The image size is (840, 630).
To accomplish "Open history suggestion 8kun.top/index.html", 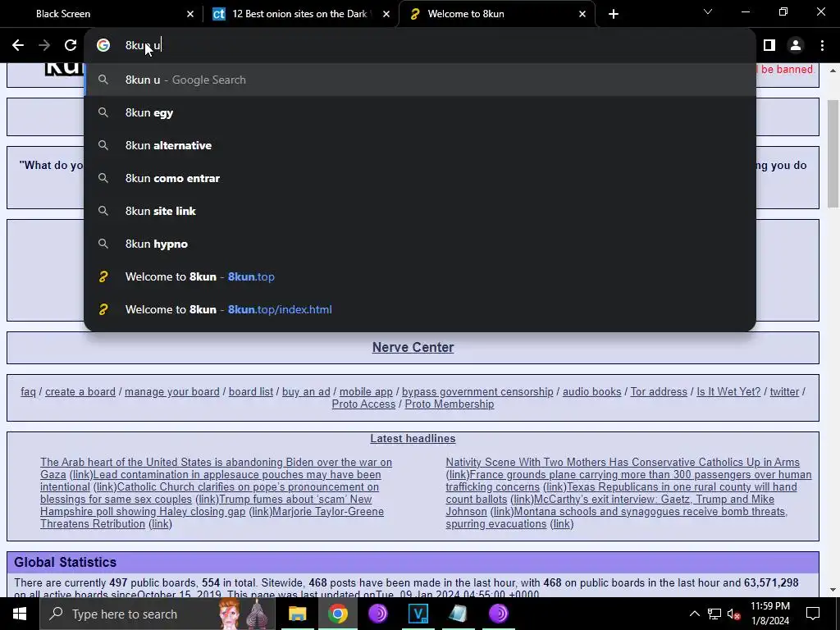I will pyautogui.click(x=420, y=309).
